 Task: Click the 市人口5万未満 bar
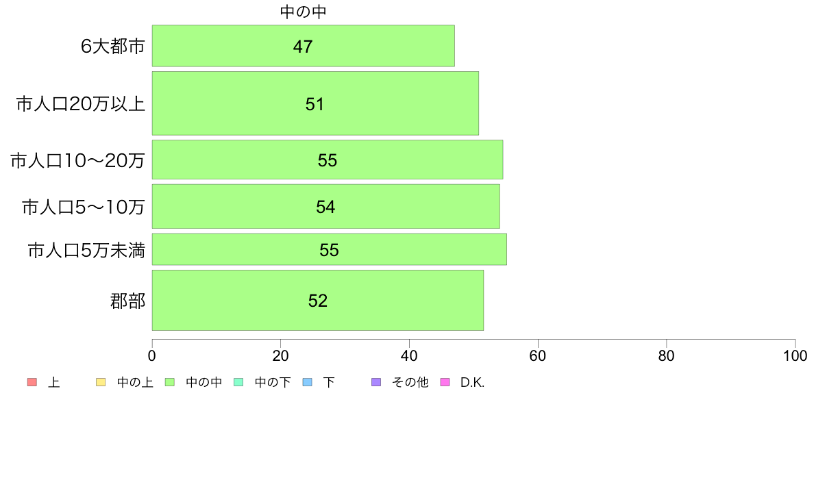click(329, 249)
